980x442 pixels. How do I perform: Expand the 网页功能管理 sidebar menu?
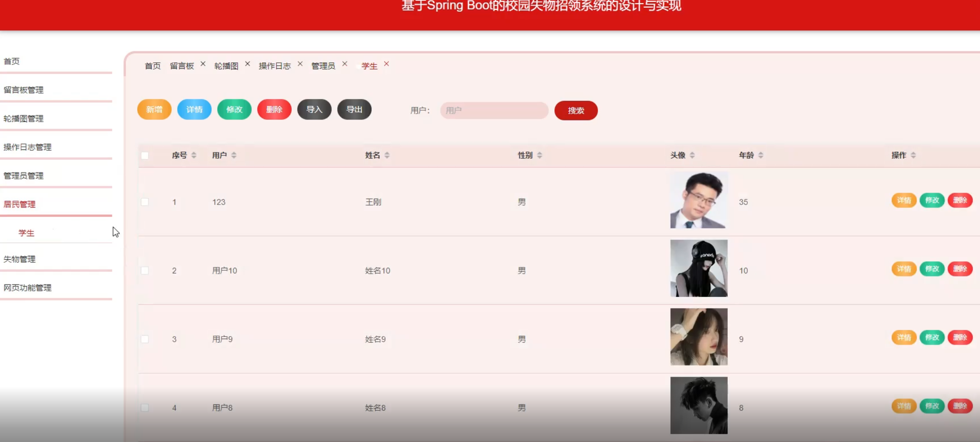point(27,288)
